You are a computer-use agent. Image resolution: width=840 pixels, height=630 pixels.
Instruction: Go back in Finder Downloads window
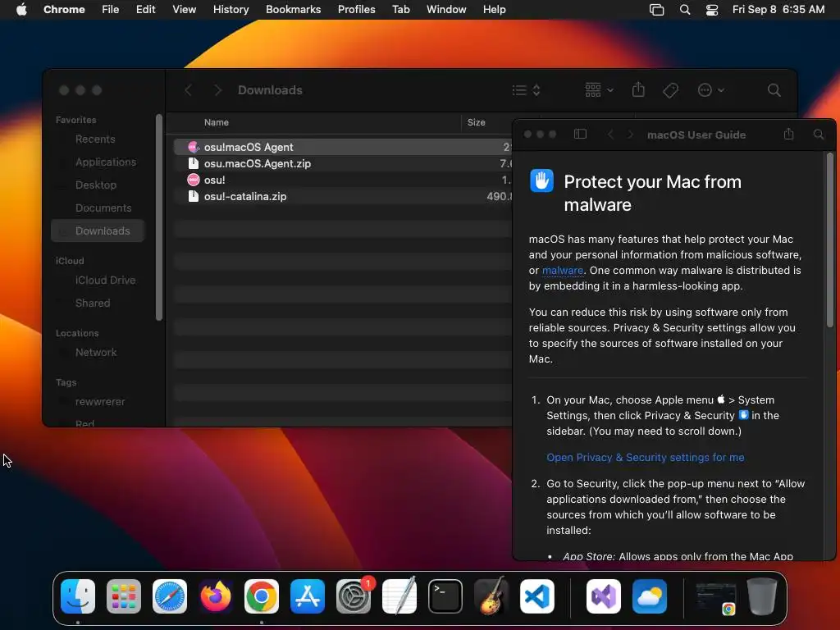pyautogui.click(x=188, y=90)
